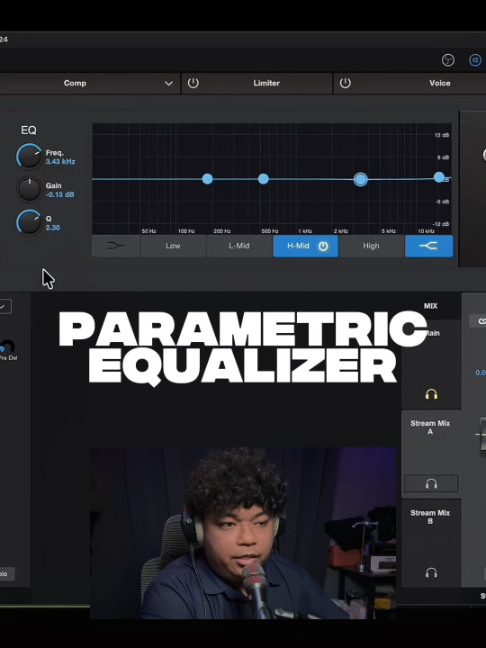The height and width of the screenshot is (648, 486).
Task: Select the low-pass filter band button
Action: click(429, 246)
